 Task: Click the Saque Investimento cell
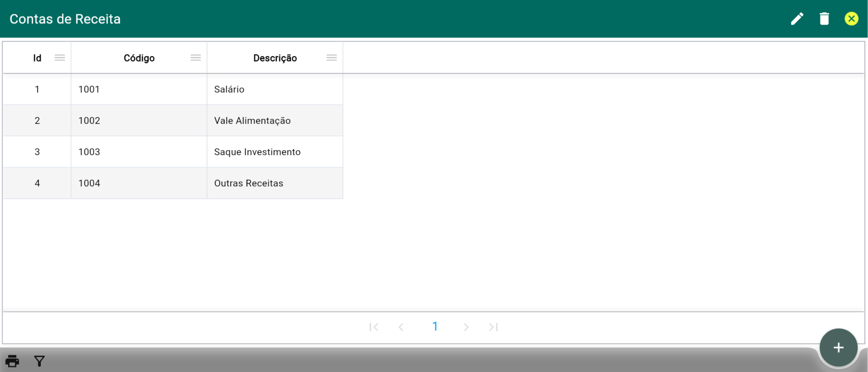coord(257,152)
